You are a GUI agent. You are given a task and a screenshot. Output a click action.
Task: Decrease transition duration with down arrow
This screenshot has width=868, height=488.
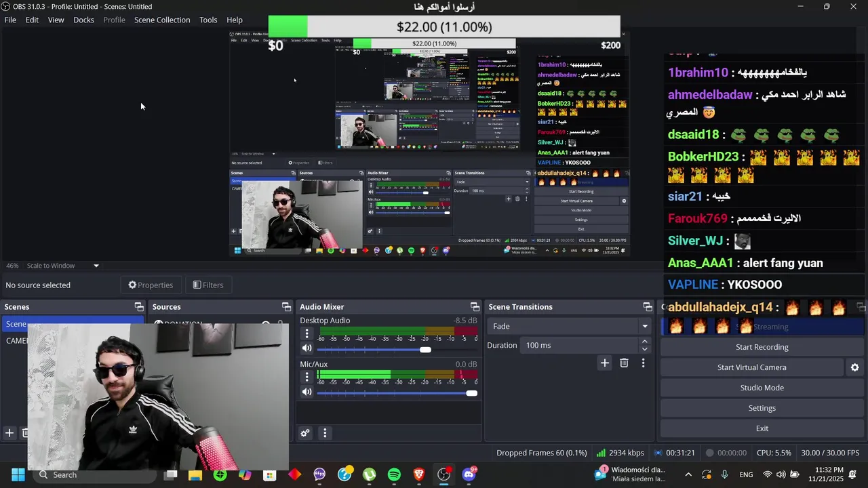(644, 349)
